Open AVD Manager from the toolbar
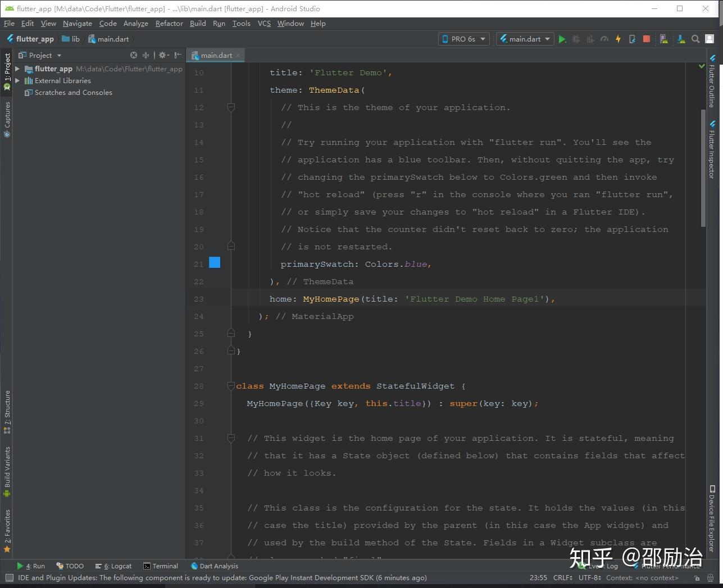Viewport: 723px width, 588px height. coord(664,39)
